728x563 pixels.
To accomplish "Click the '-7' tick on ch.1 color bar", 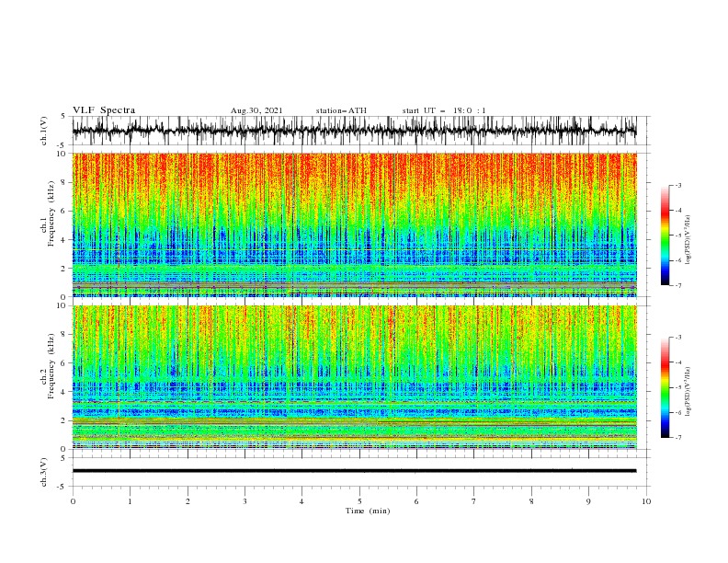I will click(678, 285).
